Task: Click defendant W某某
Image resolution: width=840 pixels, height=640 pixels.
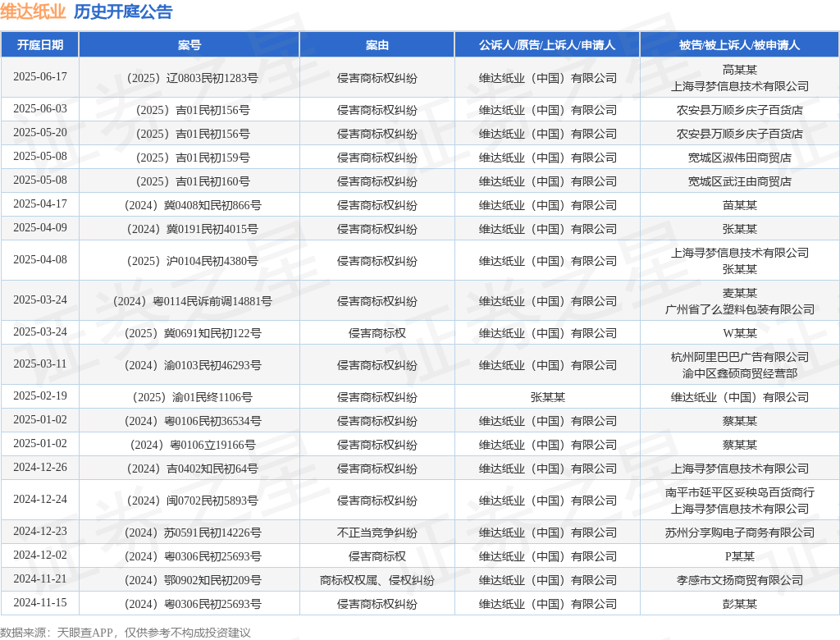Action: tap(740, 333)
